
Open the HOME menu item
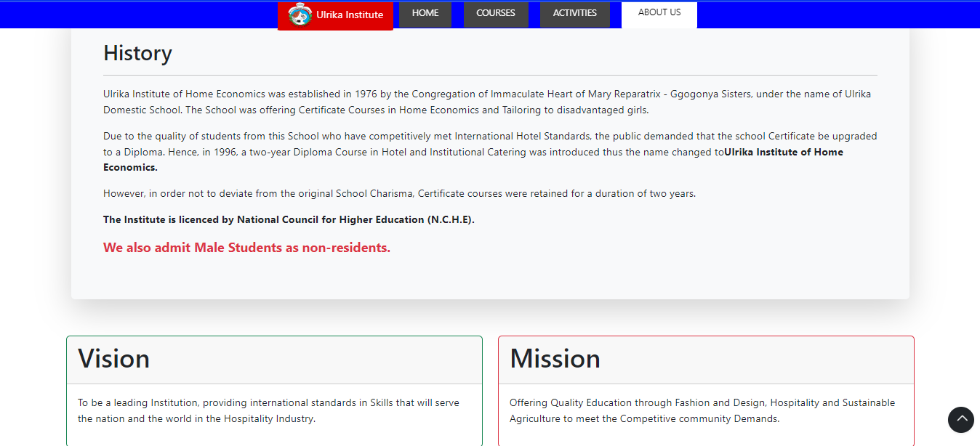pos(425,14)
